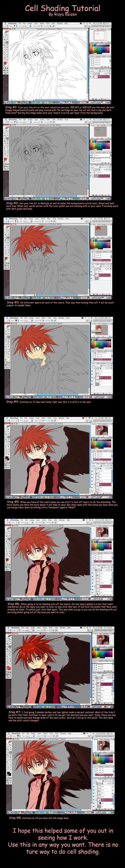
Task: Open the Layer menu in Step #3 screenshot
Action: (x=37, y=219)
